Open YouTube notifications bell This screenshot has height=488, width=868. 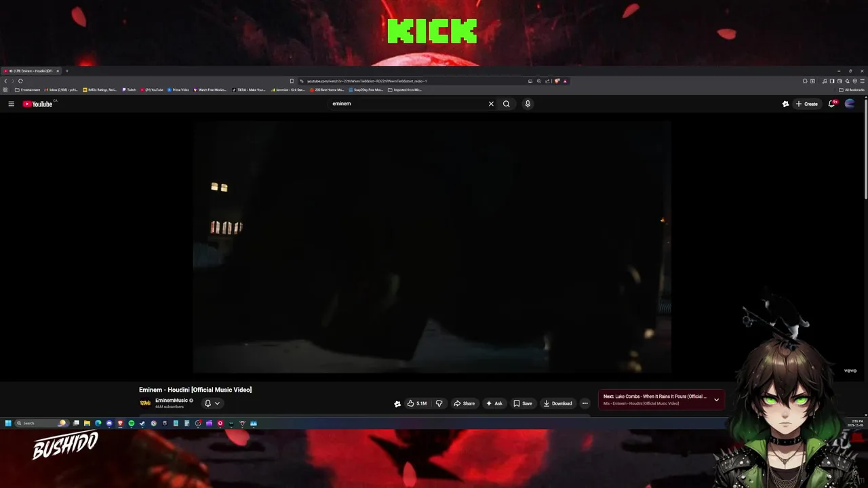click(x=832, y=104)
